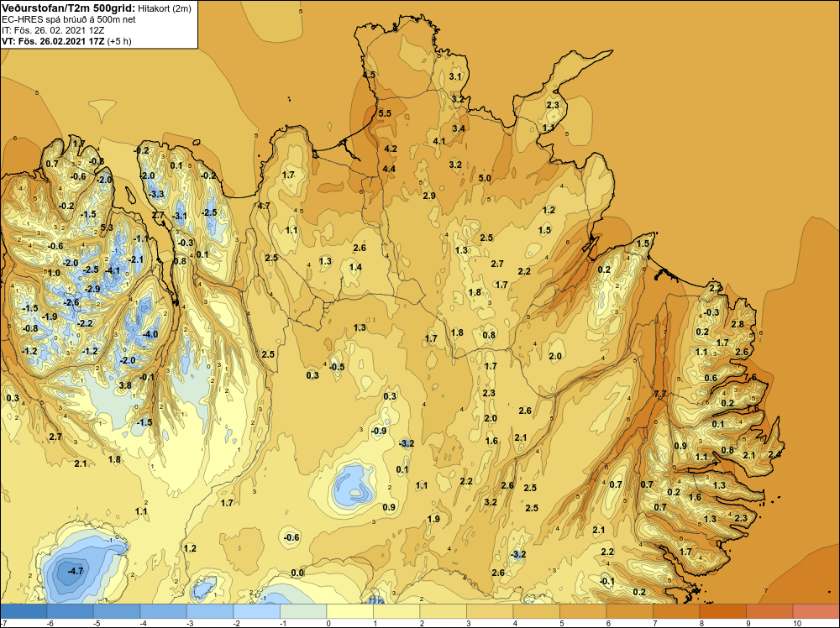Screen dimensions: 840x628
Task: Click the -3.3 temperature value
Action: coord(156,194)
